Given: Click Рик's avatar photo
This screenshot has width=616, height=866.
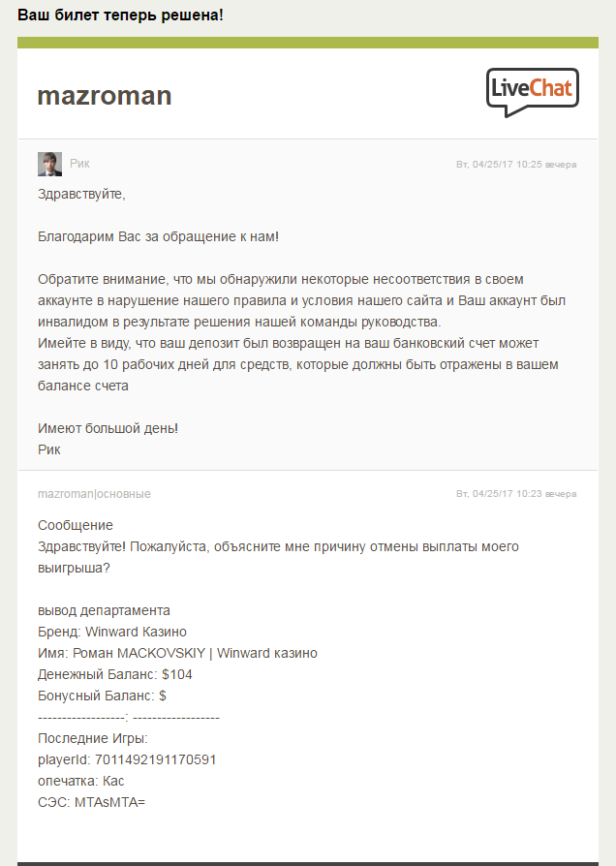Looking at the screenshot, I should coord(49,164).
